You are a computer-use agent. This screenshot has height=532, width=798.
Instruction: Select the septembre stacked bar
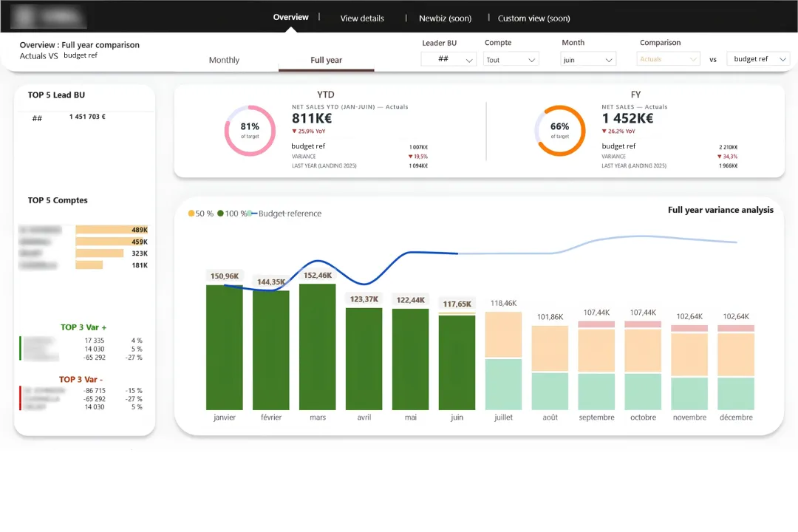pyautogui.click(x=596, y=366)
